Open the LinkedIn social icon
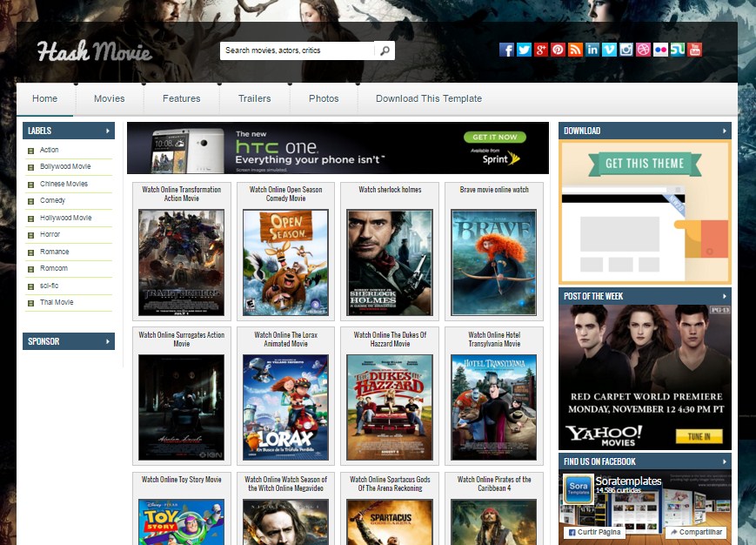 pos(592,50)
